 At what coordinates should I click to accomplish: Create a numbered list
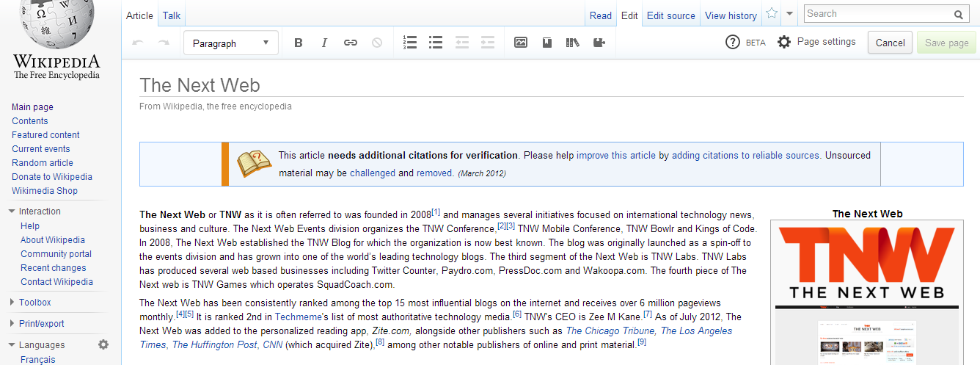410,43
